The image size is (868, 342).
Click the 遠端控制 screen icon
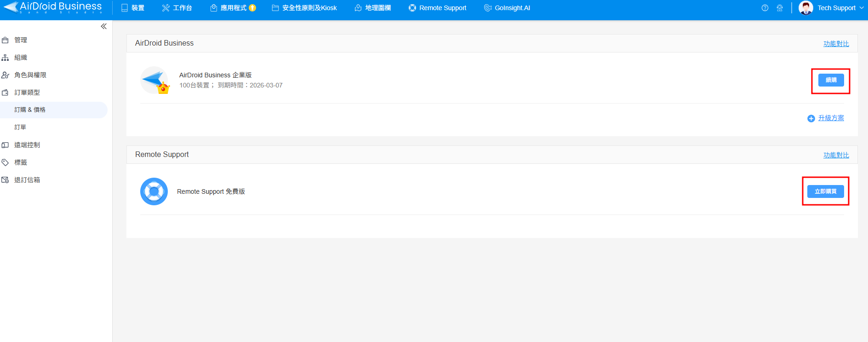point(5,145)
